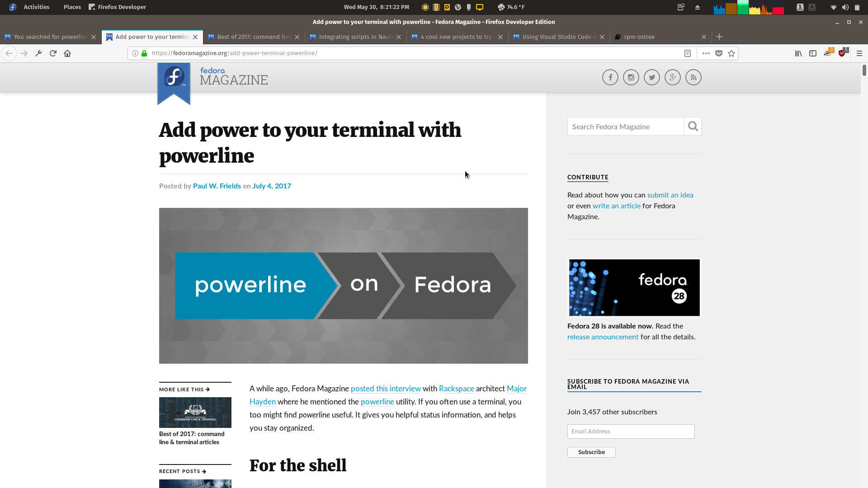The image size is (868, 488).
Task: Reload the current page
Action: point(53,53)
